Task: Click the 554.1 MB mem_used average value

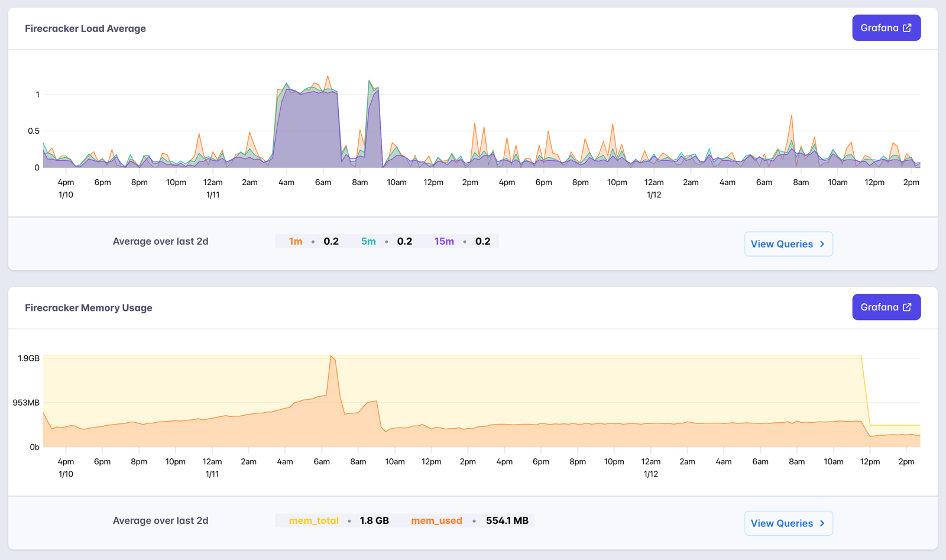Action: pyautogui.click(x=507, y=520)
